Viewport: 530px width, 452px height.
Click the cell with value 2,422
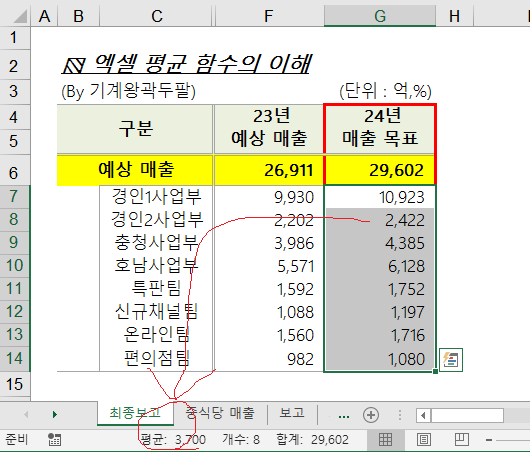(380, 220)
